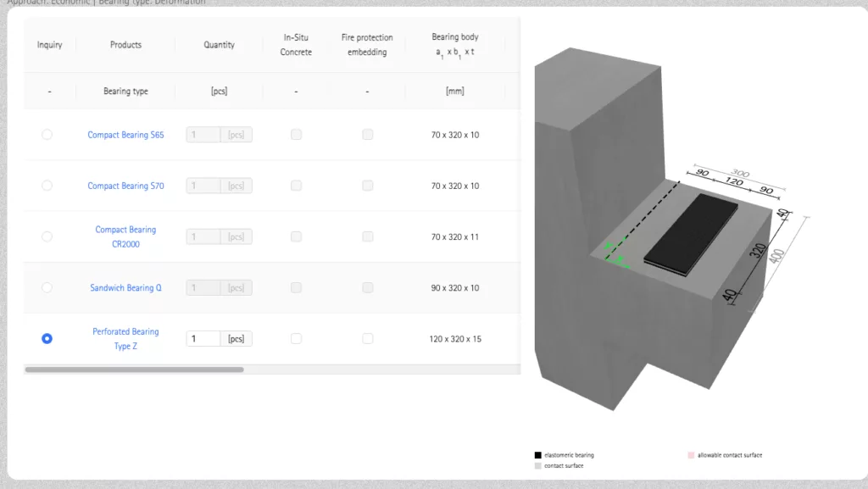Image resolution: width=868 pixels, height=489 pixels.
Task: Click the 120 x 320 x 15 bearing body cell
Action: pos(455,338)
